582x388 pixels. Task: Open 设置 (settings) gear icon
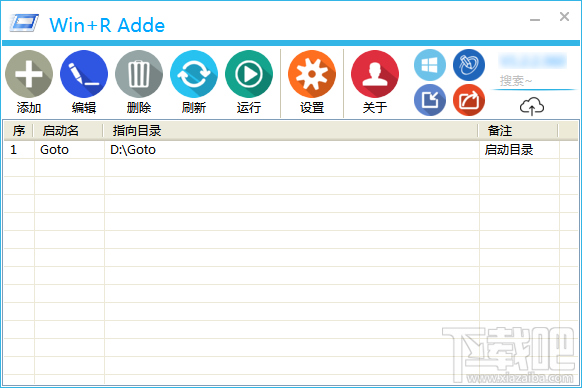pos(312,74)
